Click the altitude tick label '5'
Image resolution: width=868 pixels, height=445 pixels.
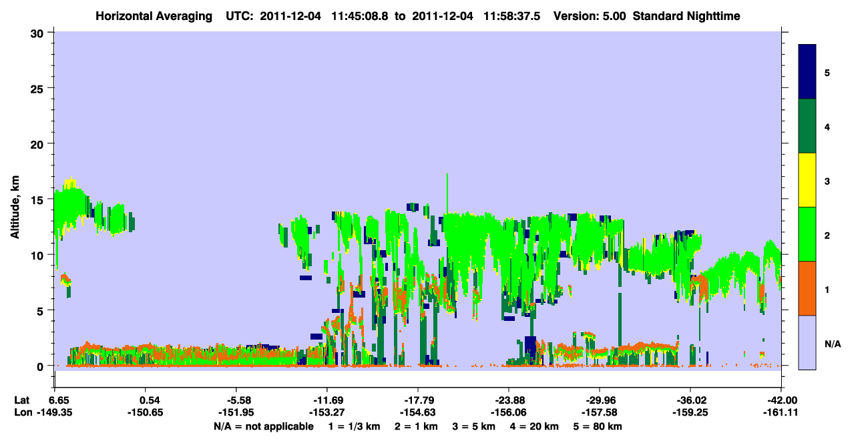pos(41,310)
